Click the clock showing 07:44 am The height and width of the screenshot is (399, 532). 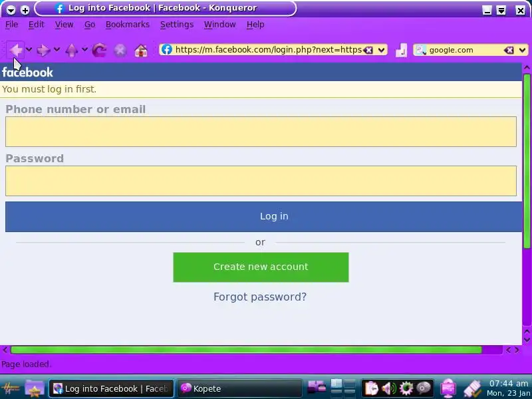point(509,384)
